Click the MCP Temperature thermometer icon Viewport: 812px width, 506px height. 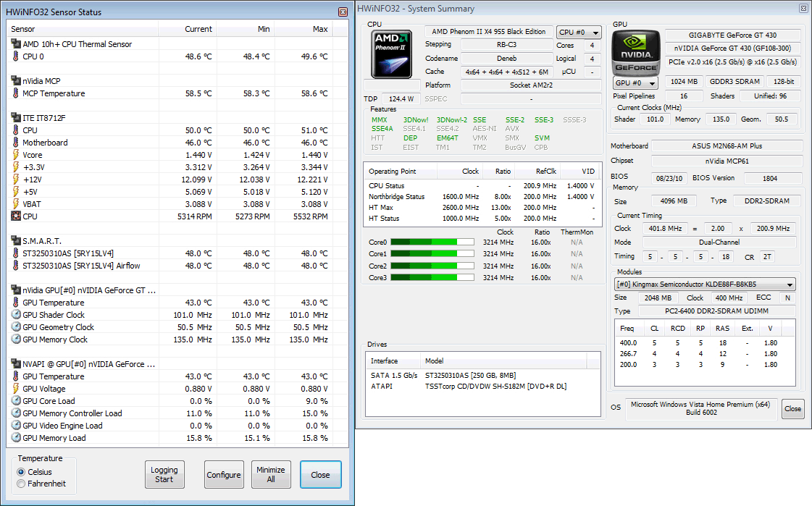[16, 93]
